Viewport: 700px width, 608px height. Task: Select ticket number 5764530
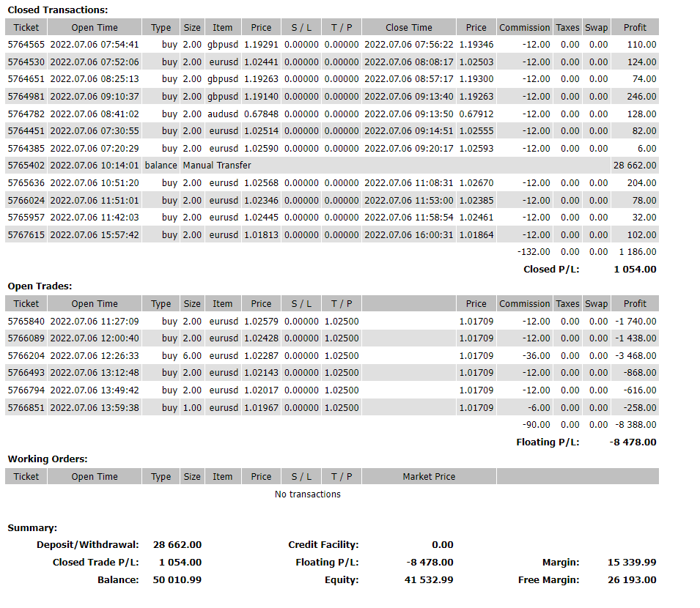(x=26, y=62)
